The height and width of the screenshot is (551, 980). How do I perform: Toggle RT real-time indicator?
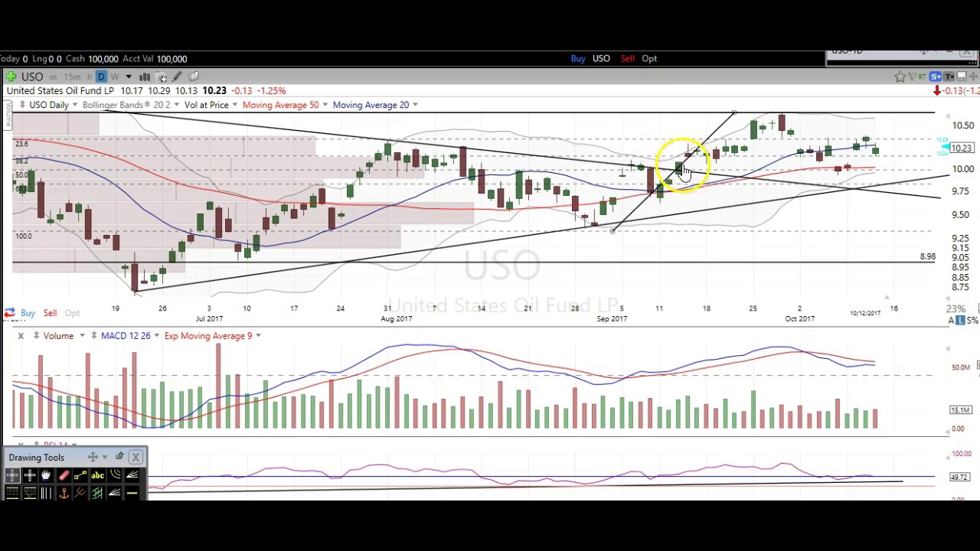pos(923,77)
